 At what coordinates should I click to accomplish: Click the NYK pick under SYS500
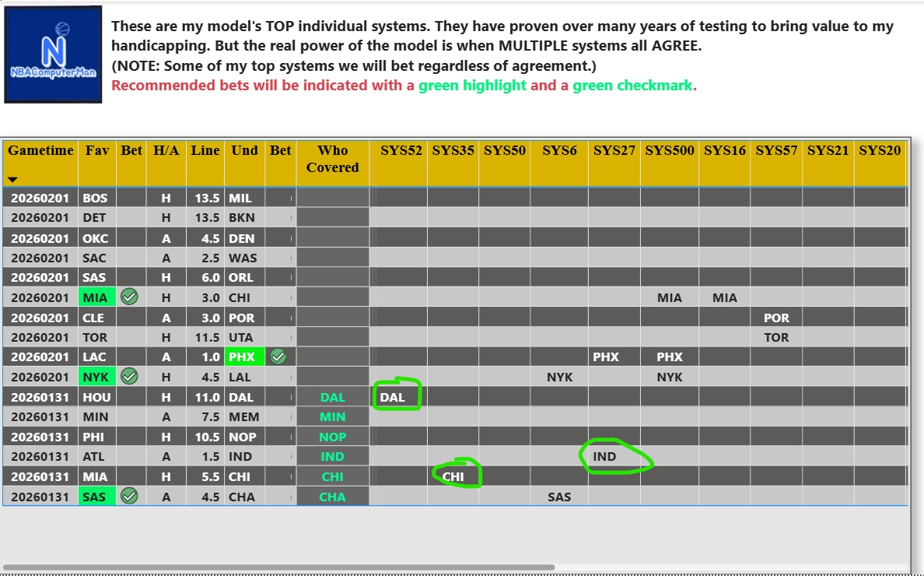[670, 376]
